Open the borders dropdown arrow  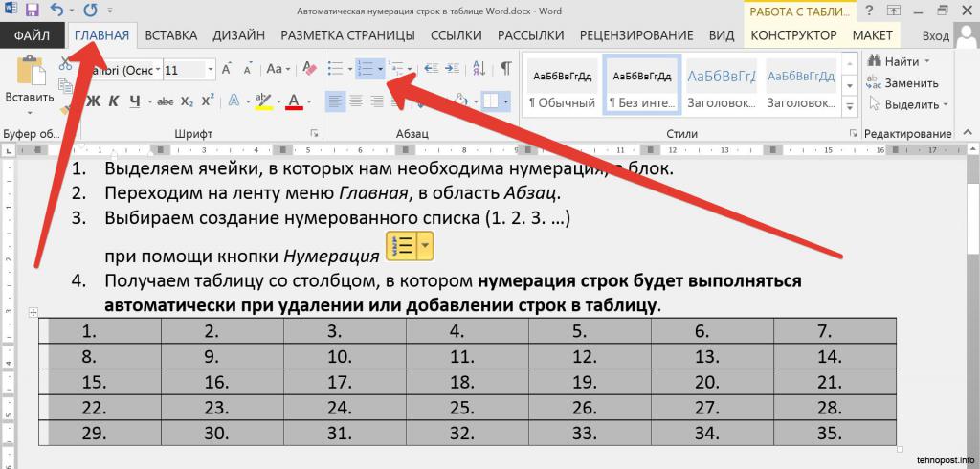505,101
